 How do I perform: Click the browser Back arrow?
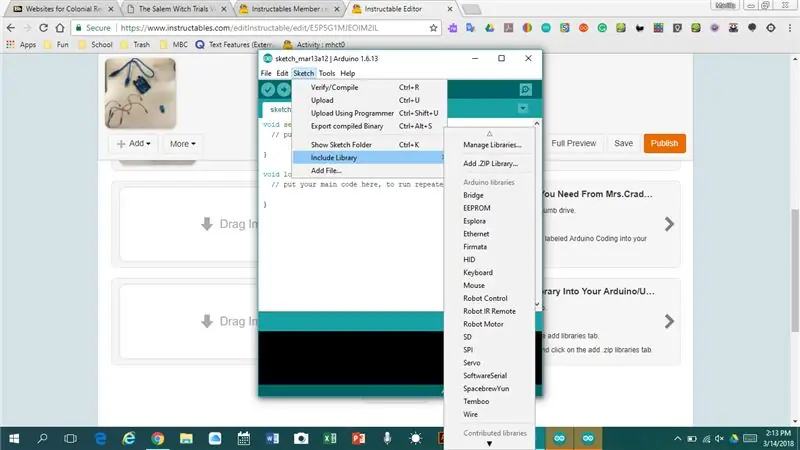pos(11,28)
